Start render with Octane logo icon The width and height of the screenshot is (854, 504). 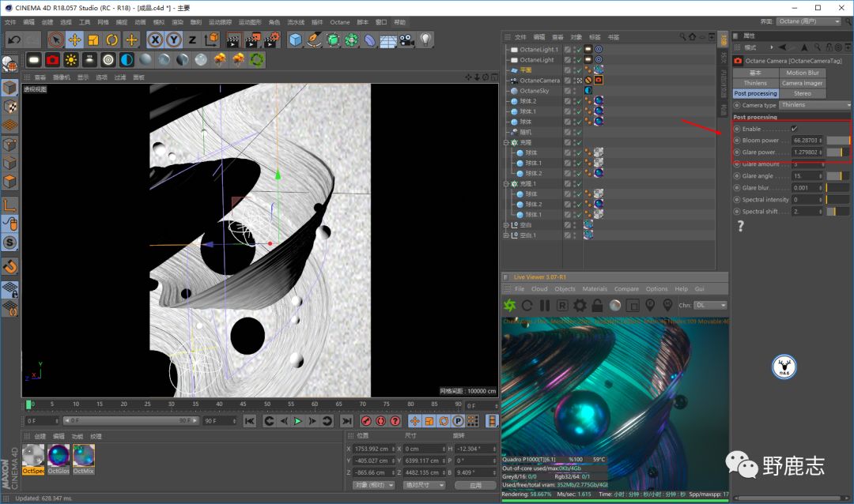point(509,305)
